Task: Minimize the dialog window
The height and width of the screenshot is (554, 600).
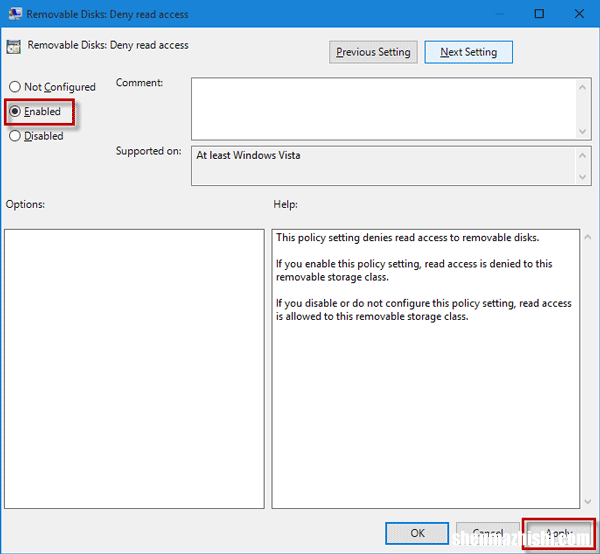Action: point(499,14)
